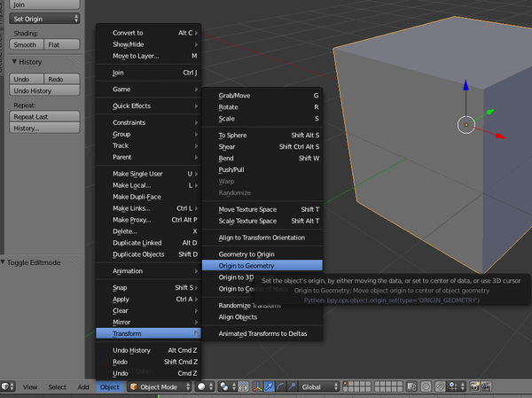This screenshot has width=532, height=398.
Task: Click the OpenGL render image camera icon
Action: pyautogui.click(x=474, y=386)
